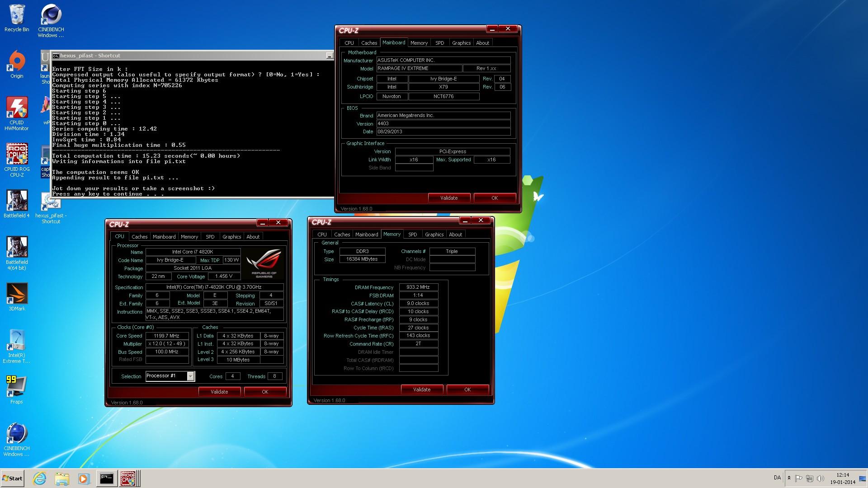Image resolution: width=868 pixels, height=488 pixels.
Task: Click the memory Size value 16384 MBytes
Action: pyautogui.click(x=362, y=259)
